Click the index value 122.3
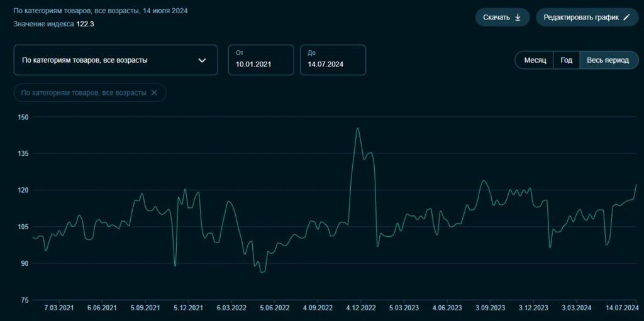This screenshot has width=644, height=321. pos(85,24)
